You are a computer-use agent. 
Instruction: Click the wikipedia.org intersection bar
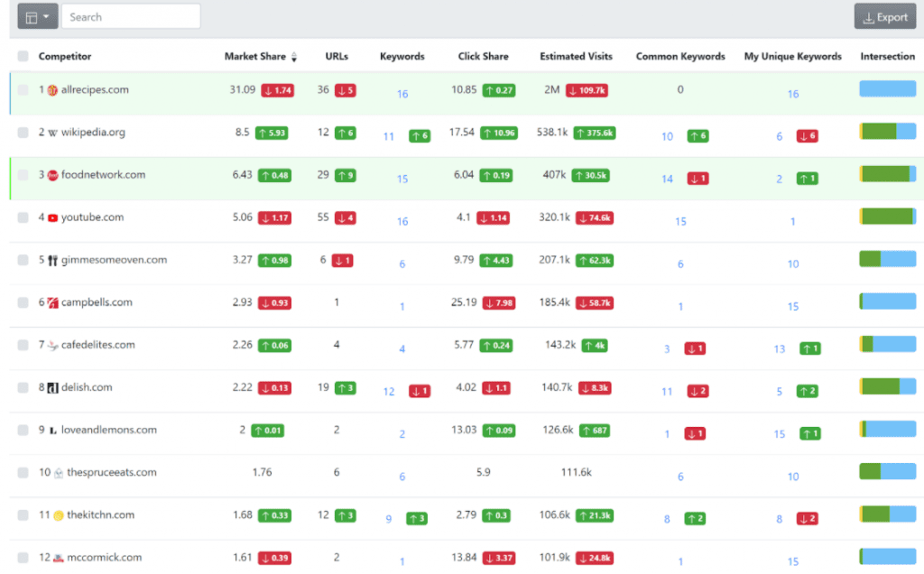point(888,131)
